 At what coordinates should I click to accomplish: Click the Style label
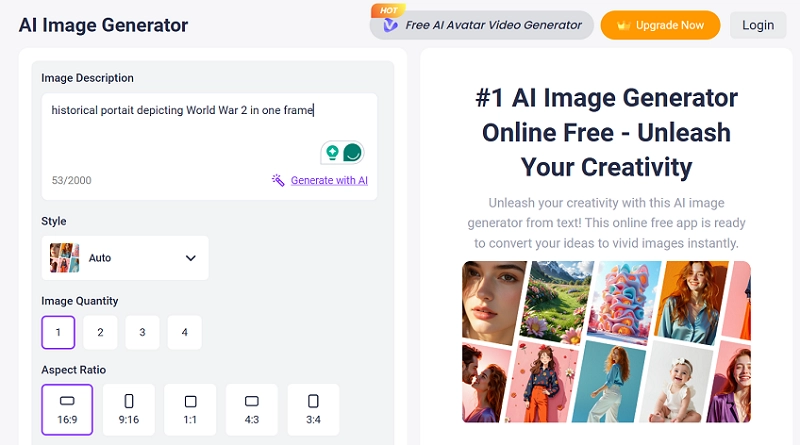click(54, 221)
